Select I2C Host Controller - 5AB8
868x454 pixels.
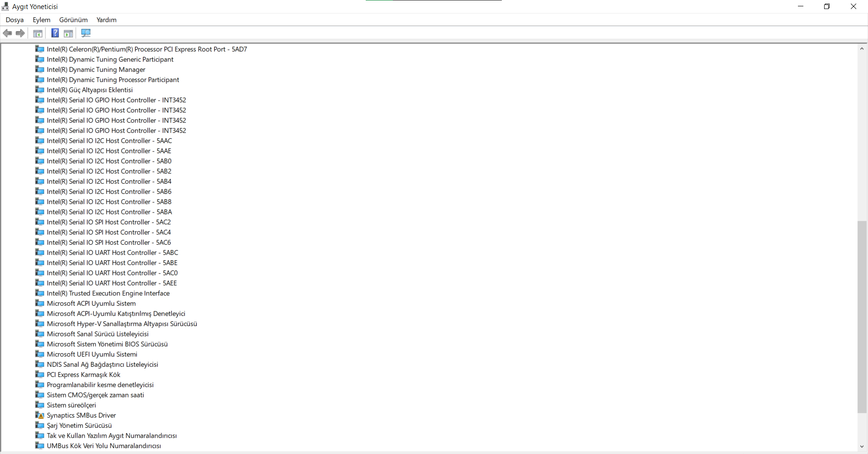pyautogui.click(x=109, y=202)
